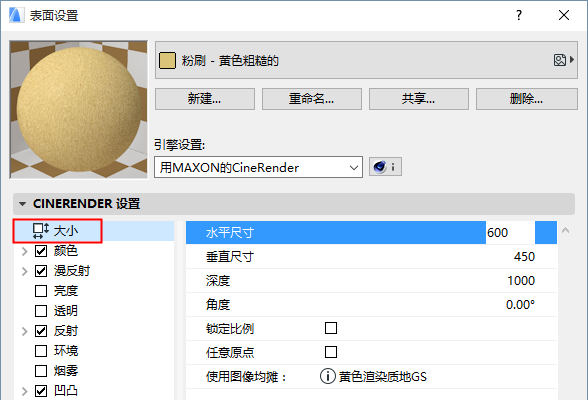Click the 重命名... button
Screen dimensions: 588x400
[312, 99]
